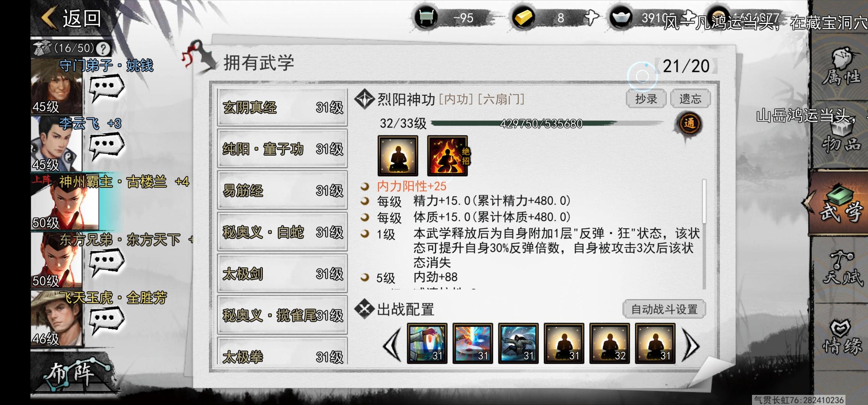Screen dimensions: 868x405
Task: Select 易筋经 in the martial arts list
Action: coord(282,190)
